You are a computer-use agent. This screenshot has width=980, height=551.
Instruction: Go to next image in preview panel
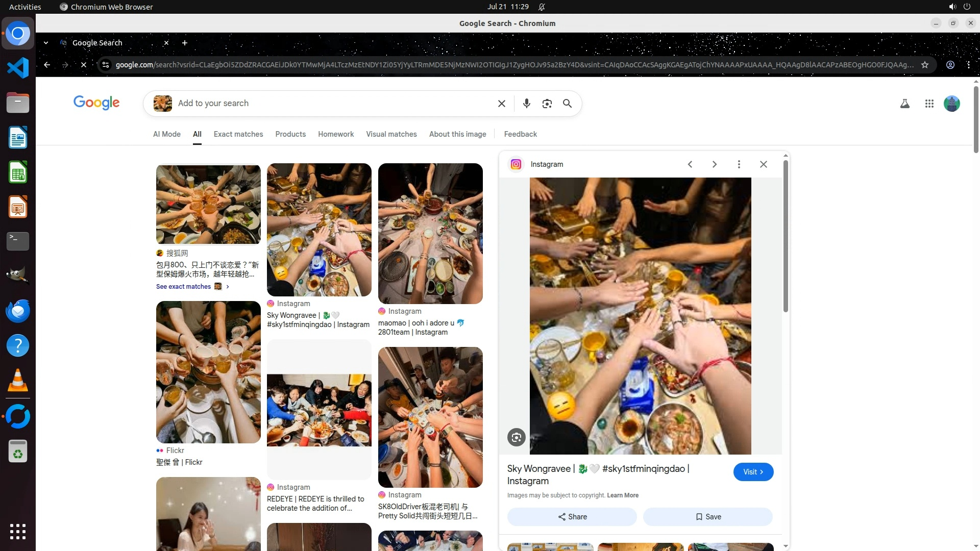point(714,164)
